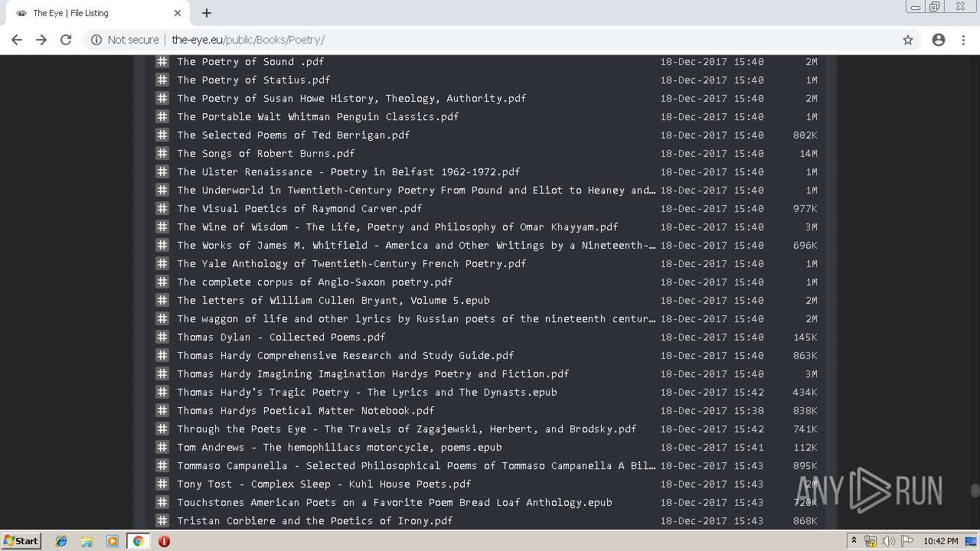
Task: Open Yale Anthology of Twentieth-Century French Poetry.pdf
Action: (x=351, y=263)
